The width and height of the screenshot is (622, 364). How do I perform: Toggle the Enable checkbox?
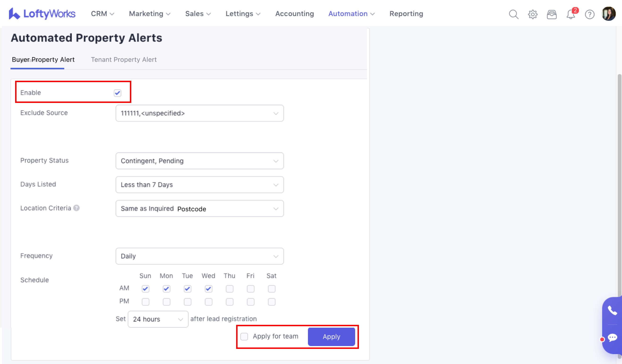click(x=118, y=93)
